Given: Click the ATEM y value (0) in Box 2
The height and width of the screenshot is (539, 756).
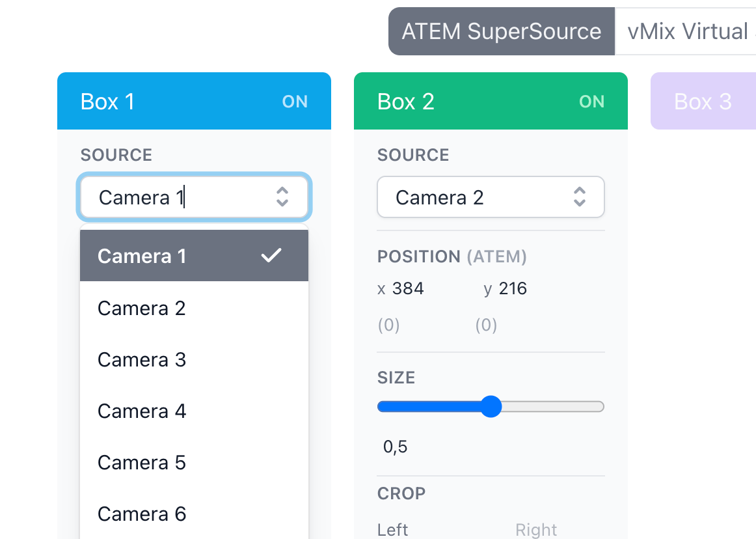Looking at the screenshot, I should [x=486, y=325].
